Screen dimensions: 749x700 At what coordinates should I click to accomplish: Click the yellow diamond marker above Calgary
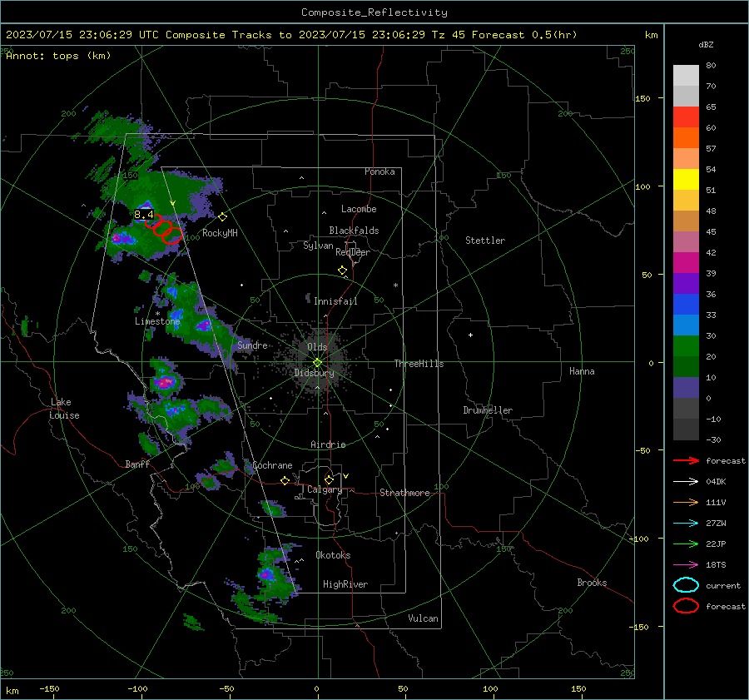point(329,479)
